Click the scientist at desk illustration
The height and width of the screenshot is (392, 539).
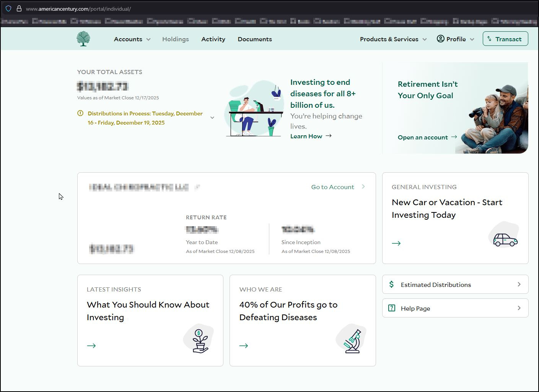click(x=255, y=109)
